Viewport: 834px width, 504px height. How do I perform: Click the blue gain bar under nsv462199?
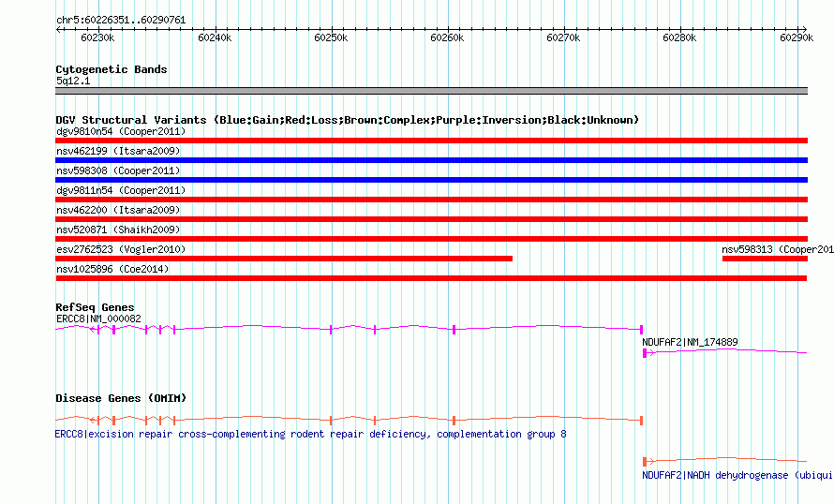click(x=431, y=160)
